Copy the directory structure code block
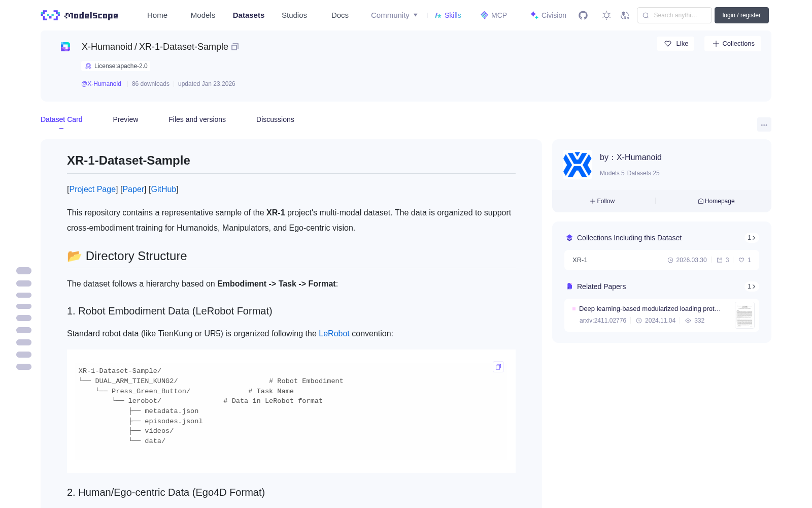 point(498,367)
